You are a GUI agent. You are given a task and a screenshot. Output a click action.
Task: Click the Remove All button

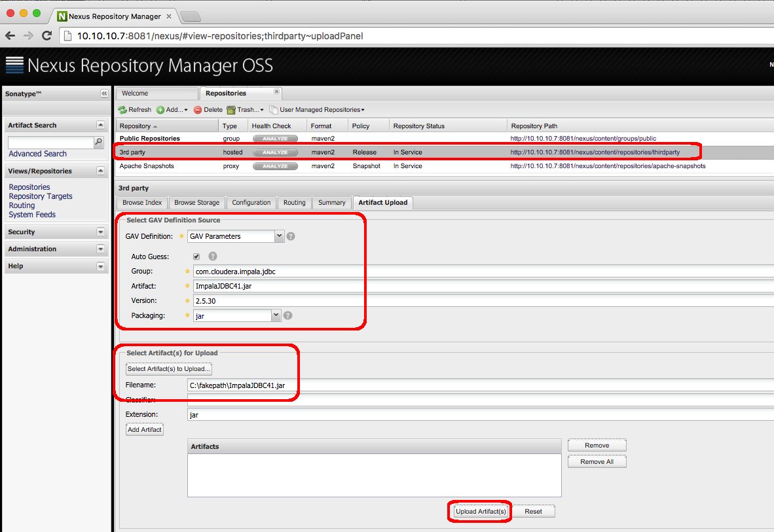597,461
